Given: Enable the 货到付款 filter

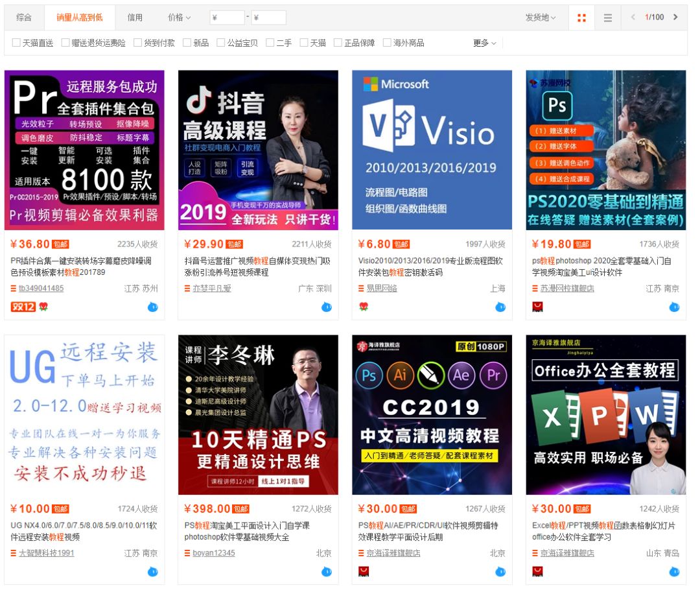Looking at the screenshot, I should [x=137, y=42].
